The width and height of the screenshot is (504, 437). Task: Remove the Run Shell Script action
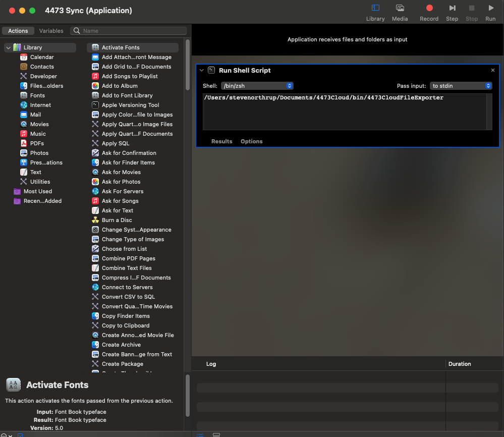coord(493,70)
